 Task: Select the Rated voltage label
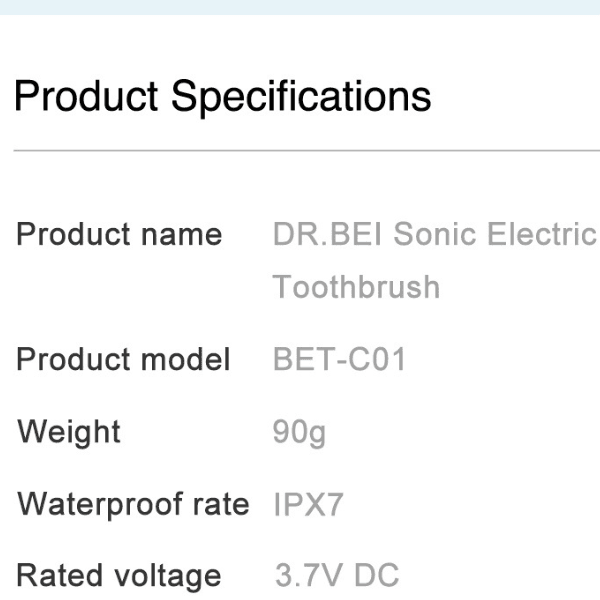pos(119,576)
